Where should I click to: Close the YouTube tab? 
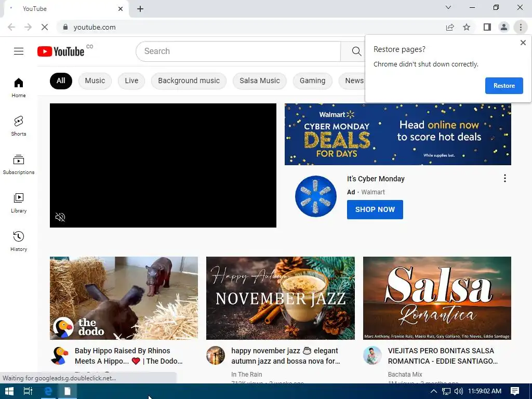click(x=121, y=9)
